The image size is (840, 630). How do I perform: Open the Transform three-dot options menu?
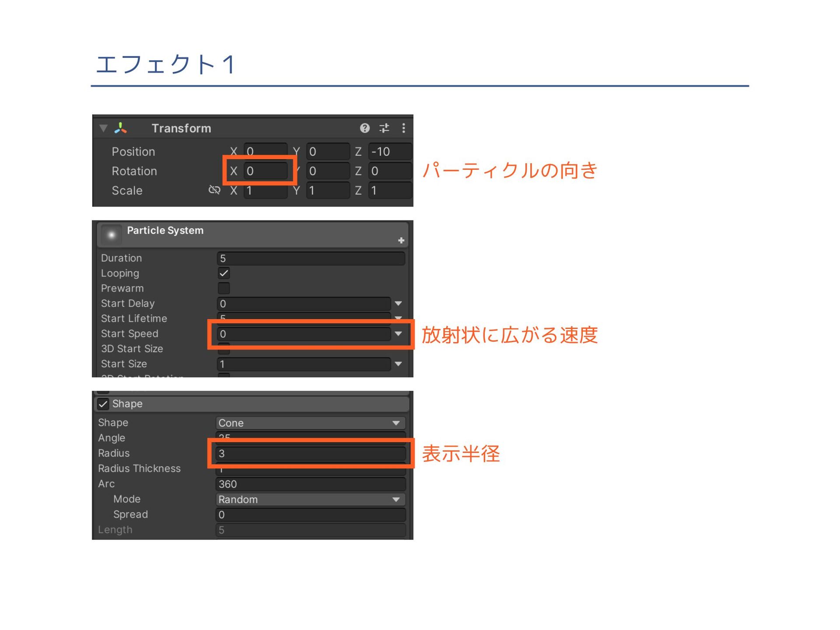pos(403,128)
